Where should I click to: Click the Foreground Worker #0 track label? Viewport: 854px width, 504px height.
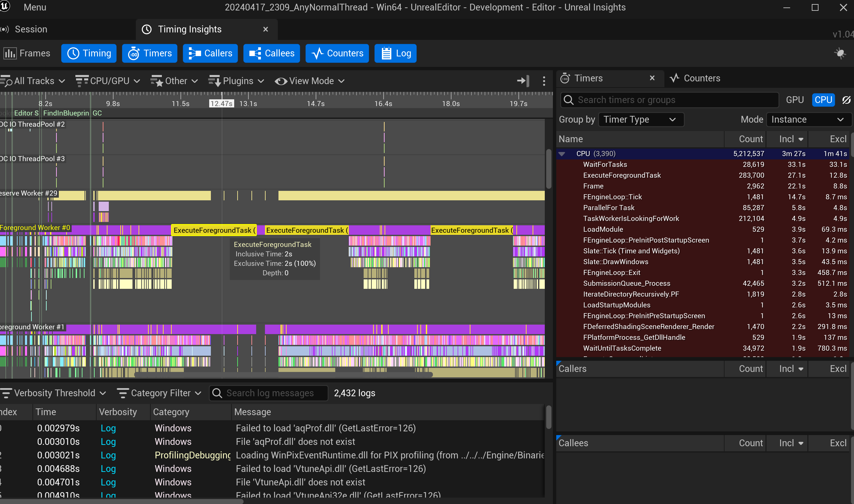click(x=35, y=228)
